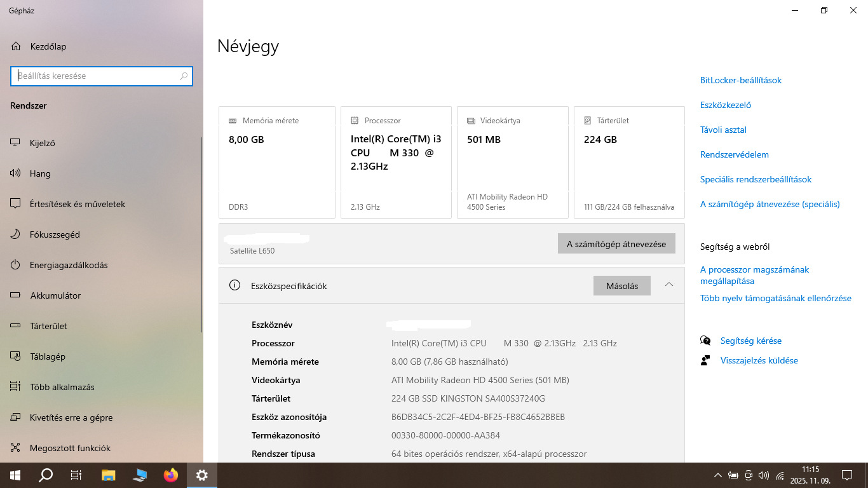The image size is (868, 488).
Task: Open taskbar search magnifier
Action: coord(46,475)
